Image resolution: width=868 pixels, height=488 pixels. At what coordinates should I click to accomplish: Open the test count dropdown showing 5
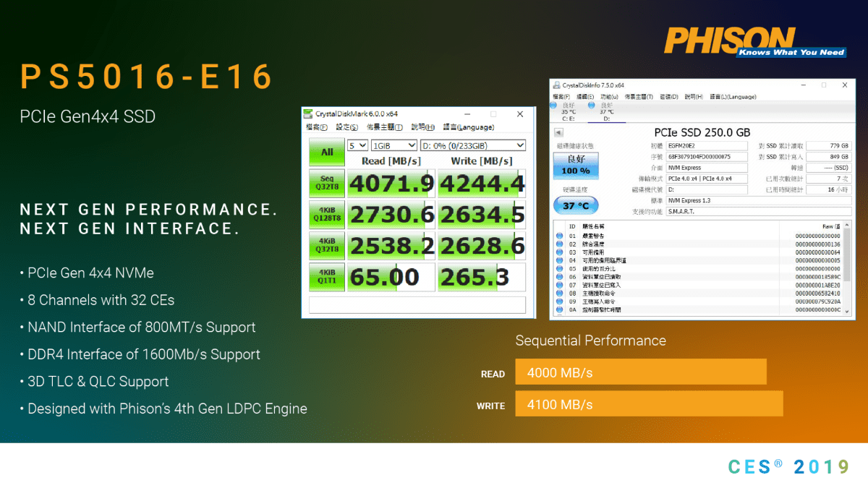pos(357,145)
